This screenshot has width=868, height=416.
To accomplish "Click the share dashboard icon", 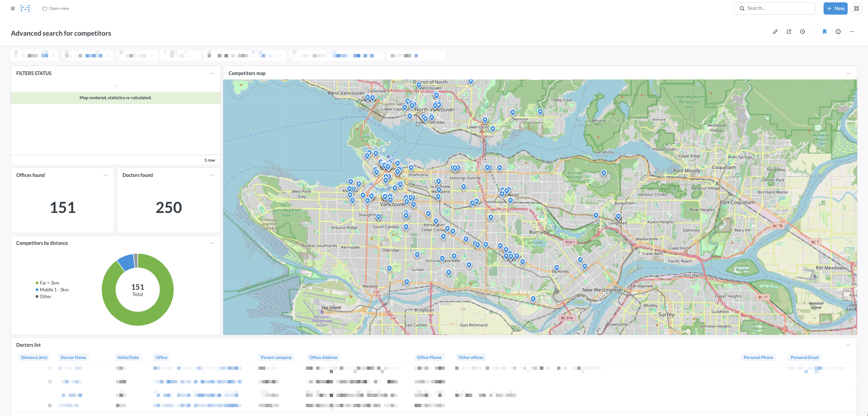I will (789, 32).
